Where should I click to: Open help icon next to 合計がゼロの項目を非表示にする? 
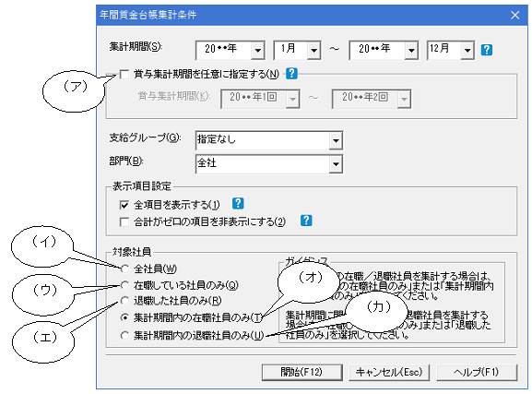point(306,221)
